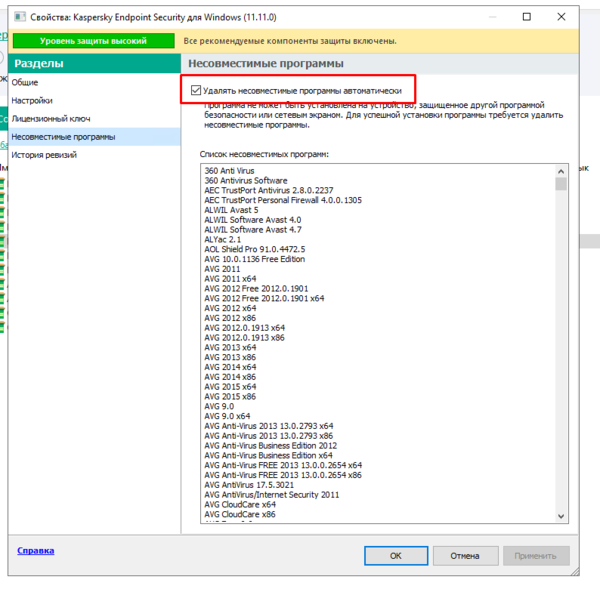
Task: Select 'AVG Anti-Virus Business Edition x64'
Action: (x=268, y=456)
